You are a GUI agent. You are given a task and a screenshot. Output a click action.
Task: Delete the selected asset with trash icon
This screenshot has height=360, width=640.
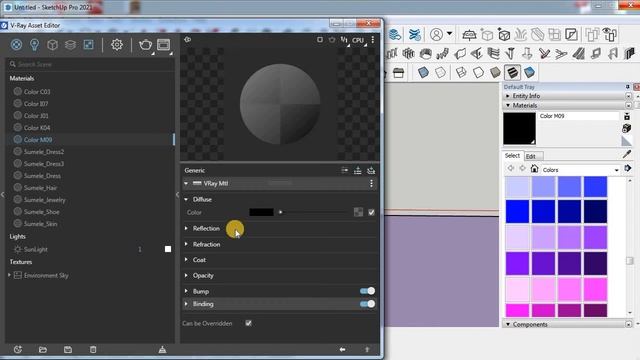point(93,349)
